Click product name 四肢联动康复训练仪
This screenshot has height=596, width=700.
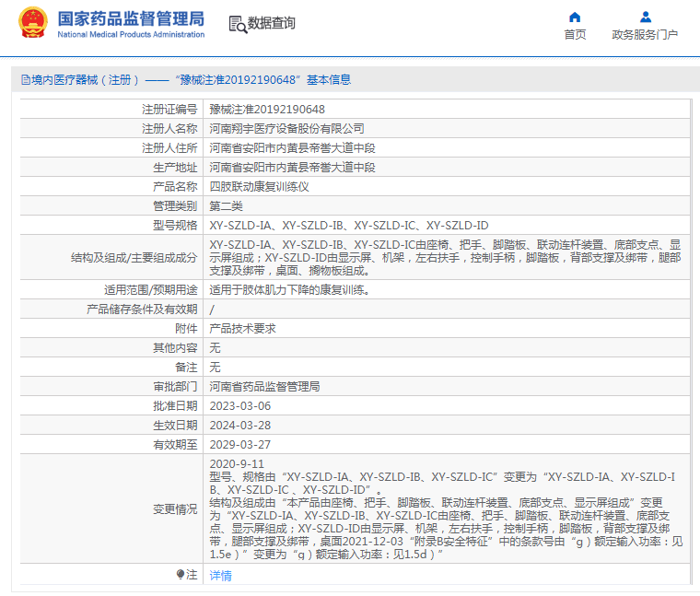tap(259, 186)
